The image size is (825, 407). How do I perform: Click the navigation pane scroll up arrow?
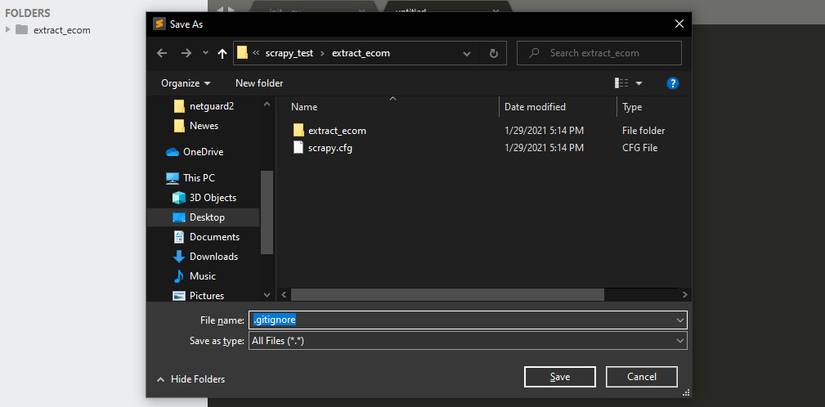point(267,104)
